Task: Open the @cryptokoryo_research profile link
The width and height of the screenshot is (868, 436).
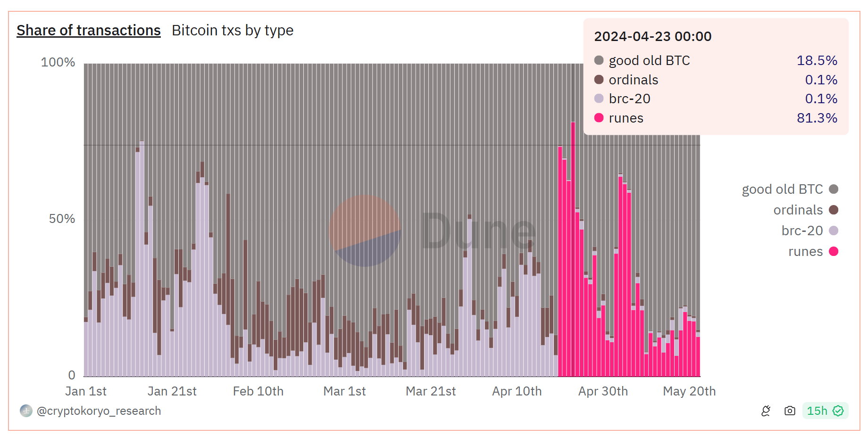Action: pyautogui.click(x=99, y=411)
